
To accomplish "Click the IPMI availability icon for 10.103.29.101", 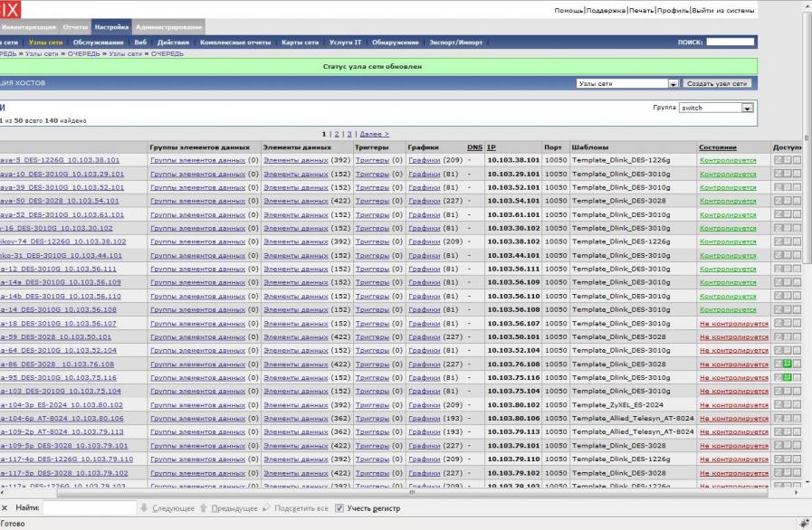I will click(797, 174).
